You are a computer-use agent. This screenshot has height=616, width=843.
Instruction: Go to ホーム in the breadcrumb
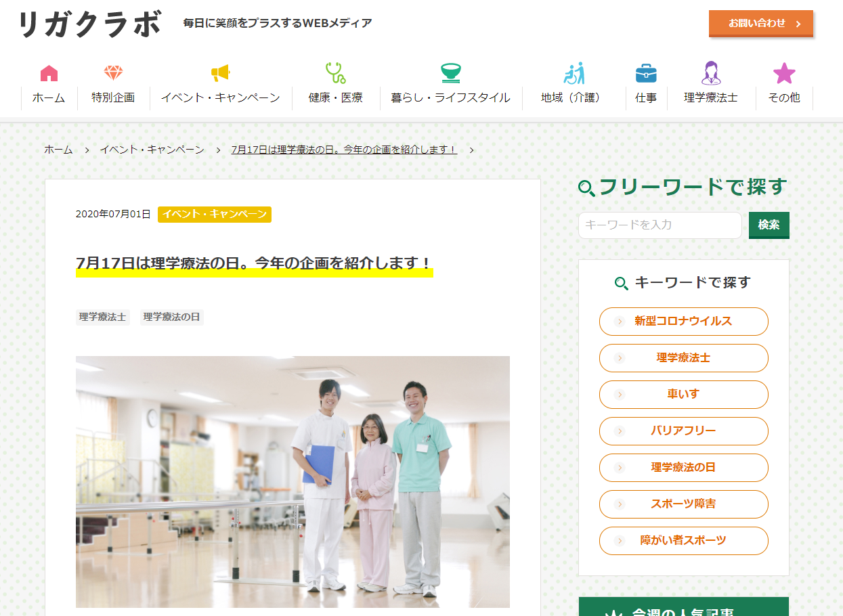click(x=58, y=150)
